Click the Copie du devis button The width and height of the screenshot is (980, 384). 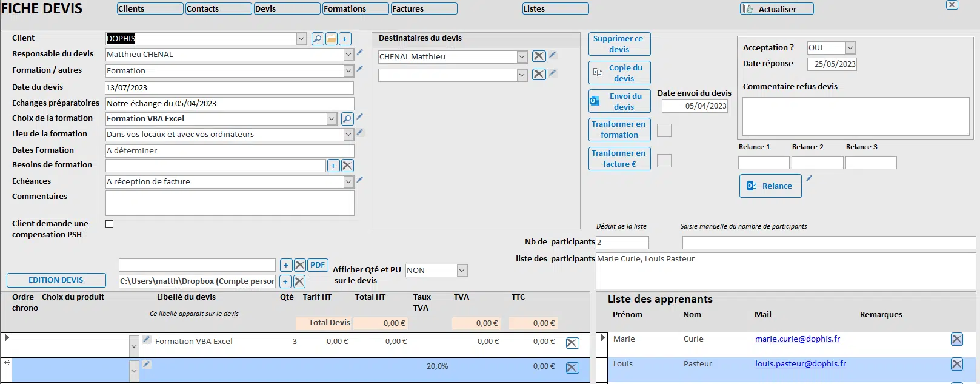tap(619, 73)
